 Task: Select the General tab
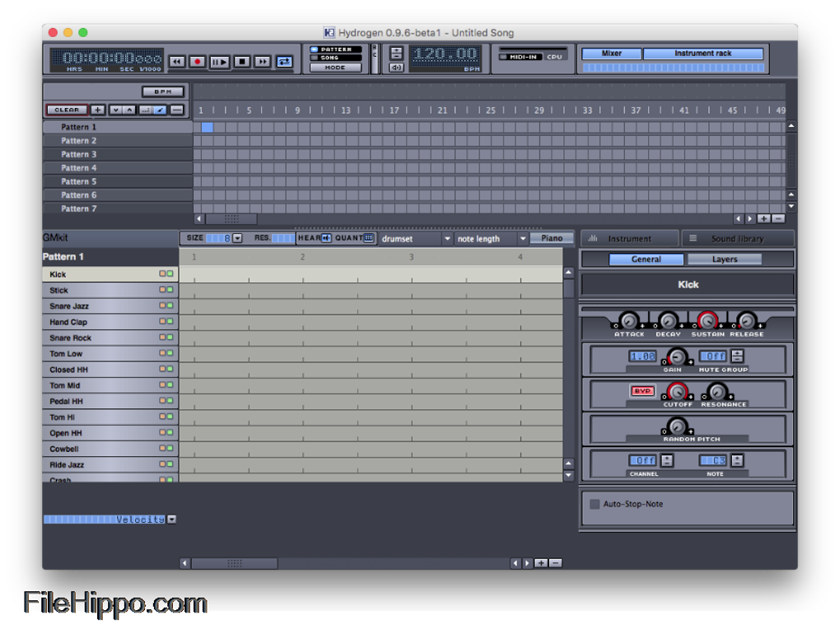(x=646, y=259)
